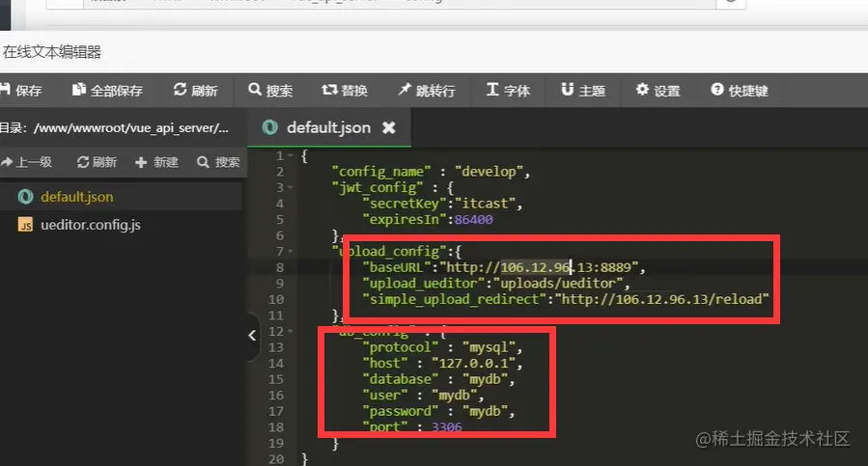Click "uploads/ueditor" value on line 9
Screen dimensions: 868x466
pos(558,284)
